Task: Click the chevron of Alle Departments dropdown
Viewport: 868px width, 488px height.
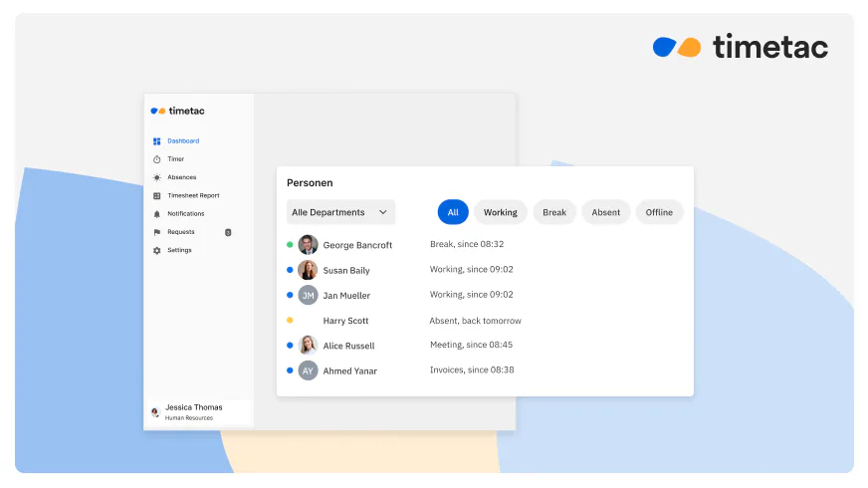Action: [x=382, y=212]
